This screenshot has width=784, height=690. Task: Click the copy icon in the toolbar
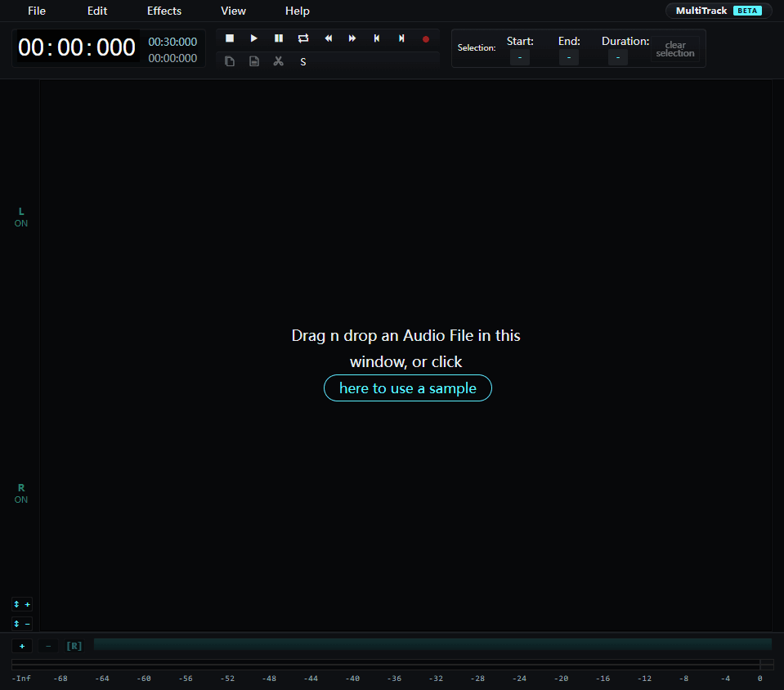230,61
